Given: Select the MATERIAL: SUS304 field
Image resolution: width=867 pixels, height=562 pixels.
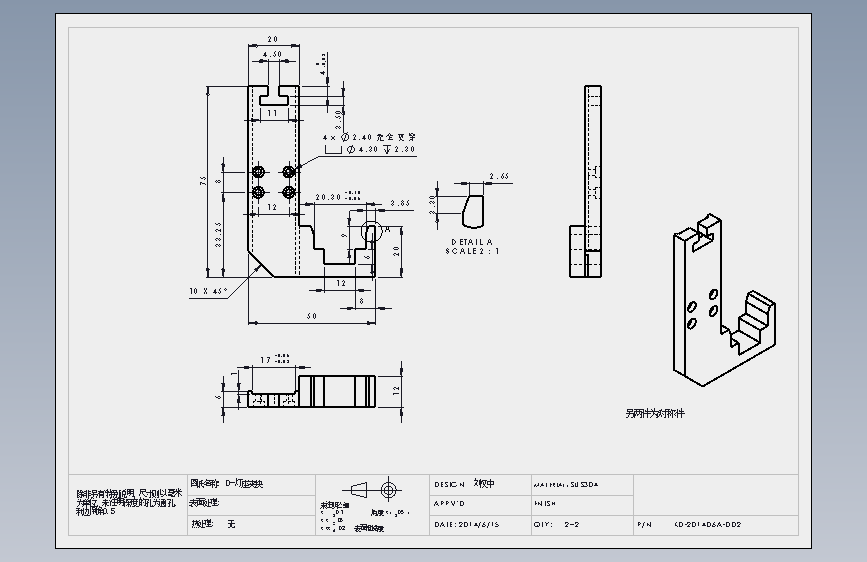Looking at the screenshot, I should (x=583, y=485).
